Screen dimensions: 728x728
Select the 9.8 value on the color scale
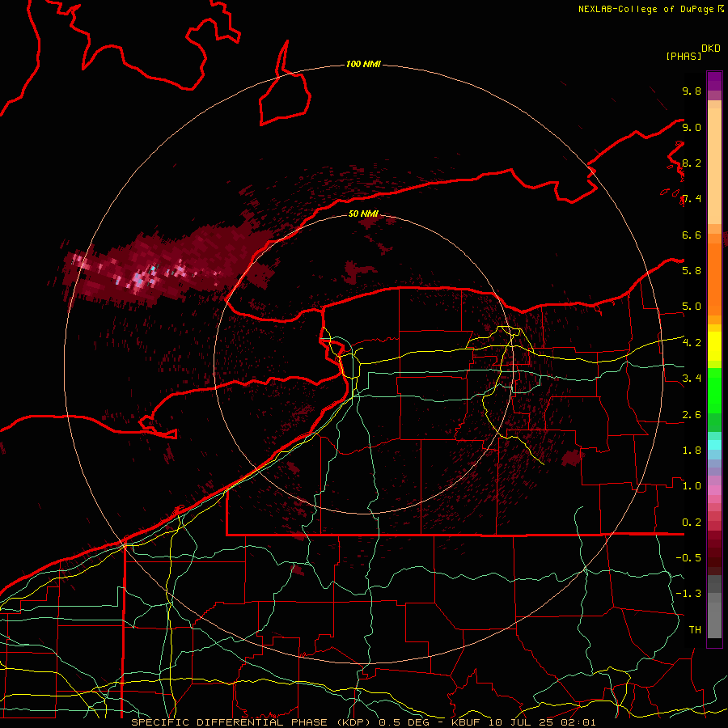coord(692,91)
